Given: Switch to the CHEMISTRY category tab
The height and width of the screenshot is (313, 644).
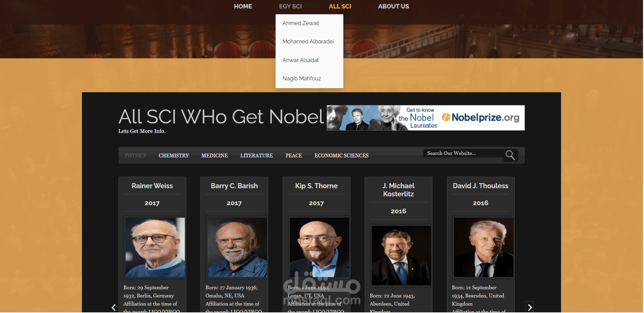Looking at the screenshot, I should point(174,156).
